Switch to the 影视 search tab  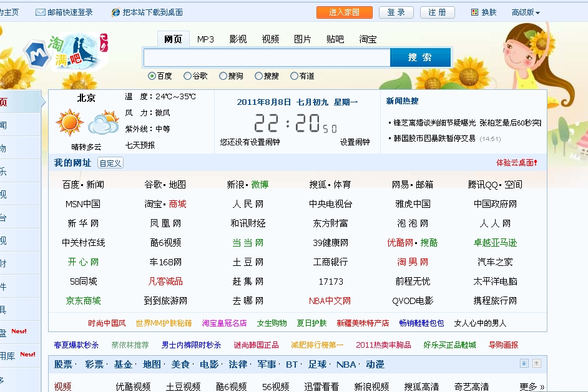coord(238,39)
